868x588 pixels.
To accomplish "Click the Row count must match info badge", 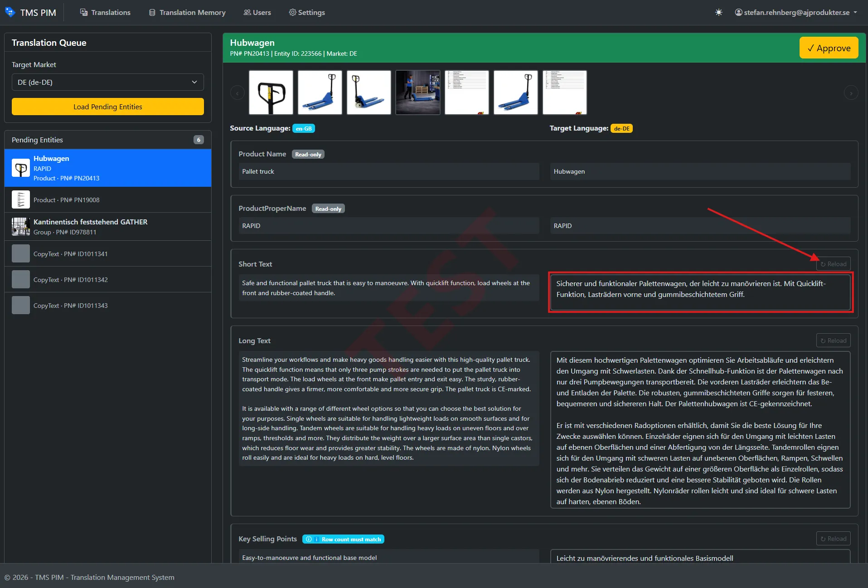I will tap(343, 539).
